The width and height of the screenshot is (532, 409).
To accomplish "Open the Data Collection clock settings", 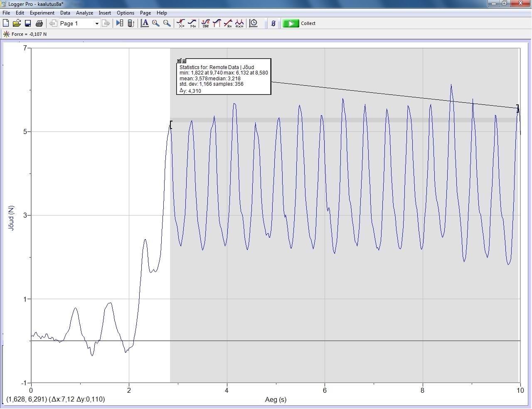I will tap(253, 23).
